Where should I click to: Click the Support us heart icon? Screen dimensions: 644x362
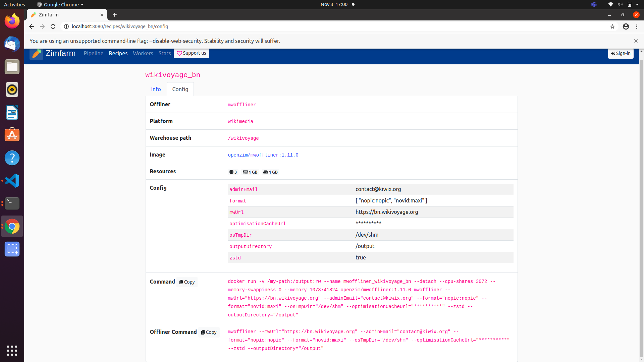pos(180,53)
